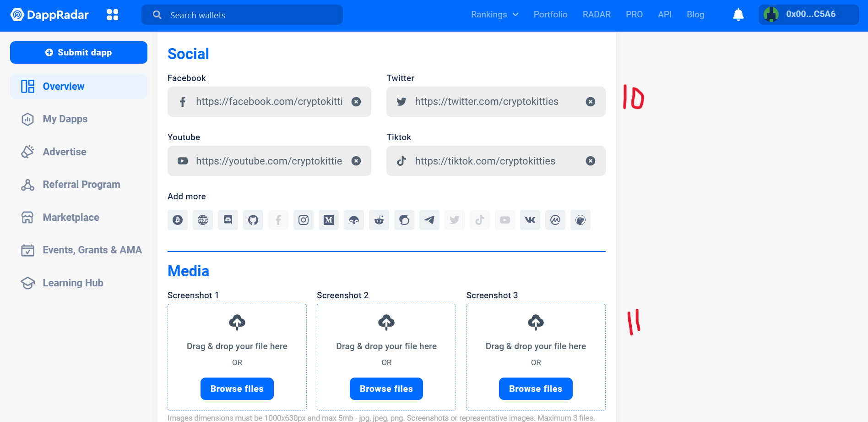868x422 pixels.
Task: Visit the Blog
Action: click(695, 15)
